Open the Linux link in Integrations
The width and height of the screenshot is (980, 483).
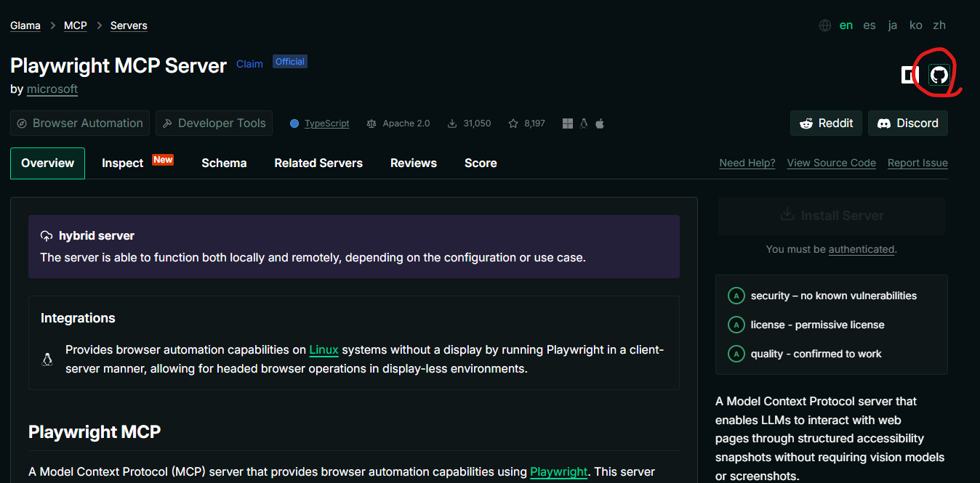pos(324,350)
